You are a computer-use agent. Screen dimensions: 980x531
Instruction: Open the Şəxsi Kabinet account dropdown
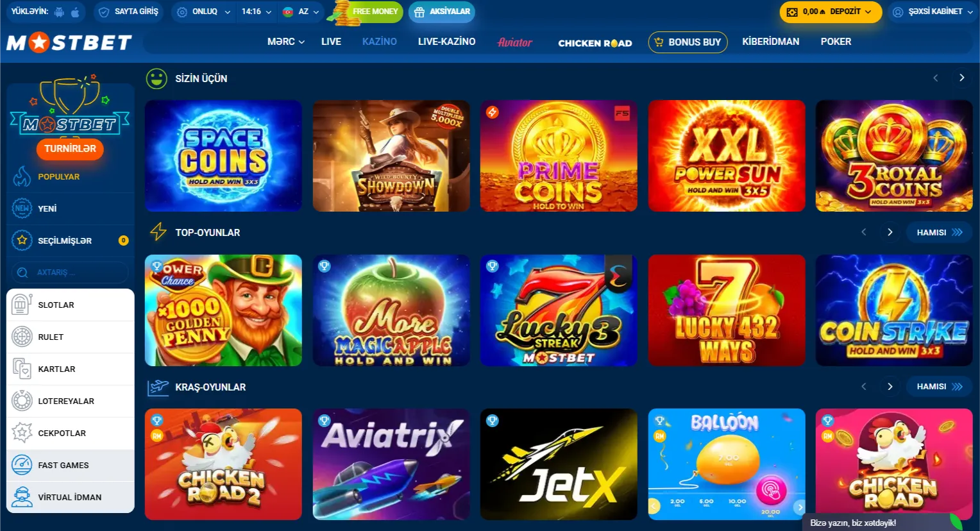click(933, 12)
